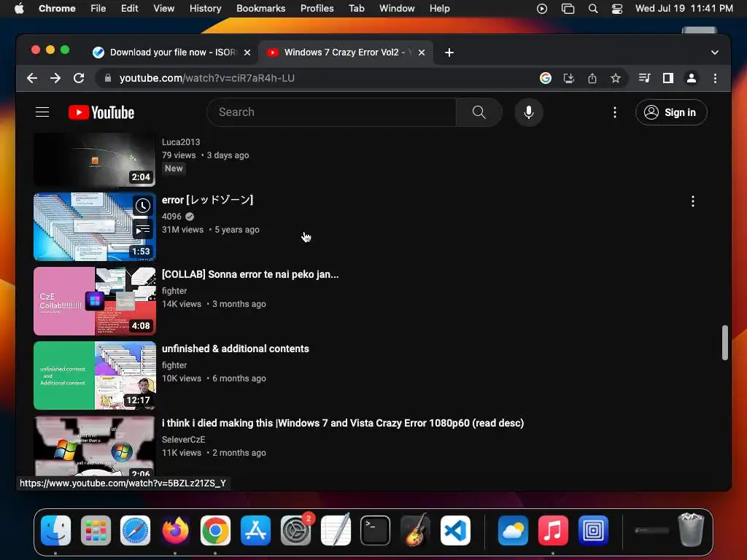Add error video to queue
The image size is (747, 560).
point(142,230)
